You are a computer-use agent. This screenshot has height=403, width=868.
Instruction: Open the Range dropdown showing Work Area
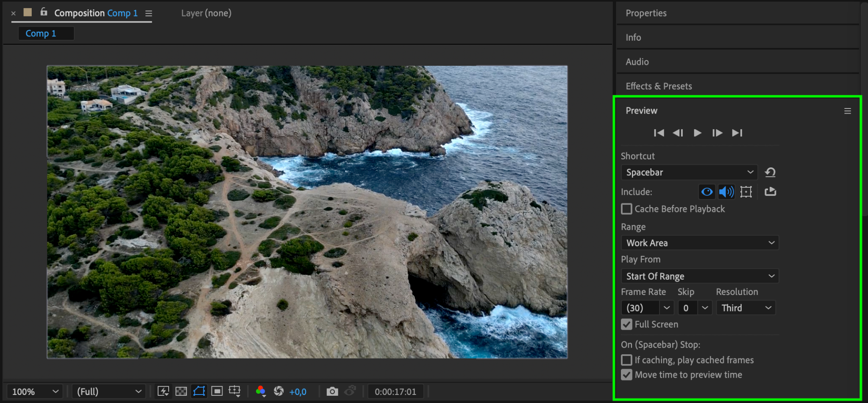699,243
